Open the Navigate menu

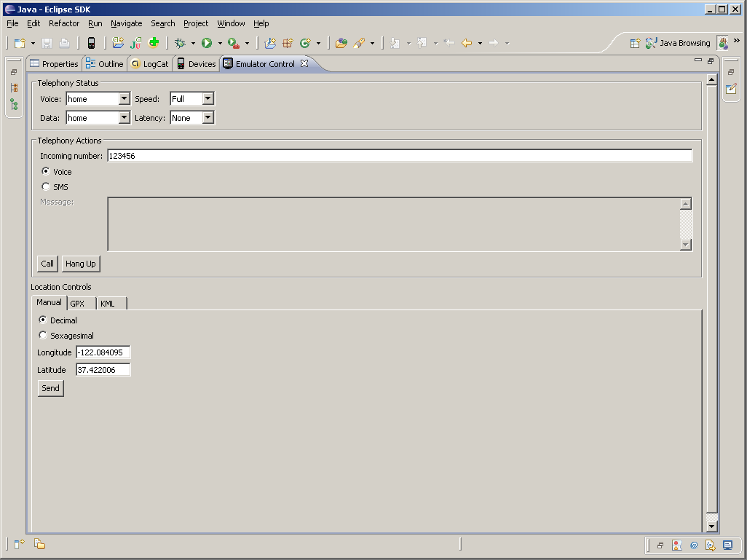coord(126,23)
